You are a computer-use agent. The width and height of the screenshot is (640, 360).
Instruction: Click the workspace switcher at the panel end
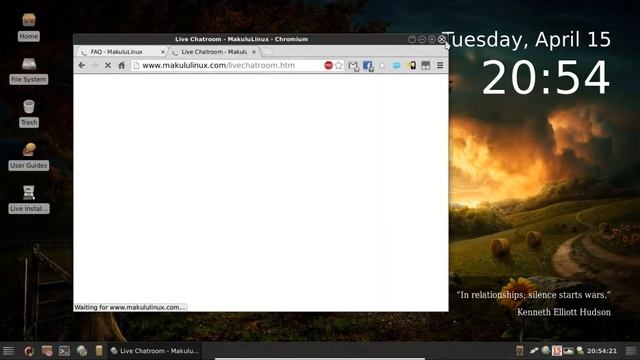tap(631, 351)
